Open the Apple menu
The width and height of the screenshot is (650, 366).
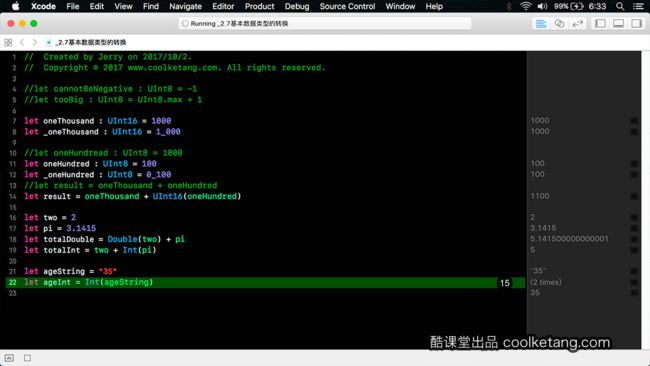click(15, 6)
